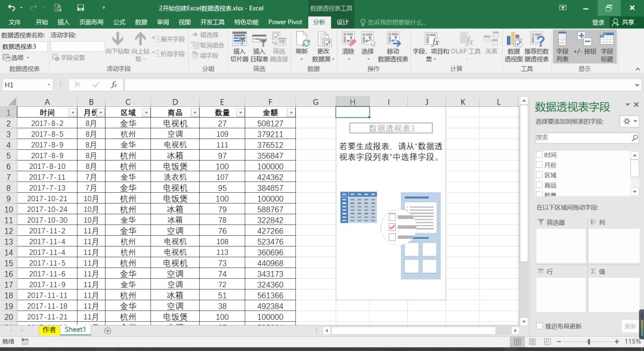The width and height of the screenshot is (644, 351).
Task: Open filter dropdown on 区域 column header
Action: 146,113
